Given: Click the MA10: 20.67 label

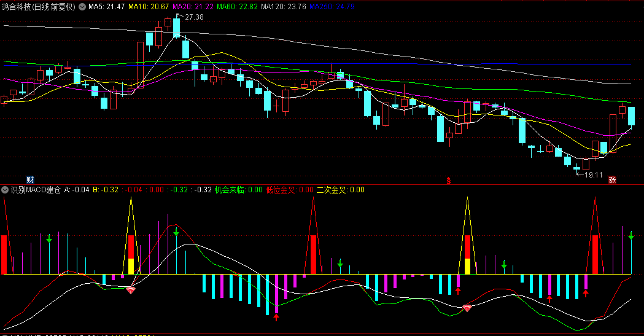Looking at the screenshot, I should 149,7.
